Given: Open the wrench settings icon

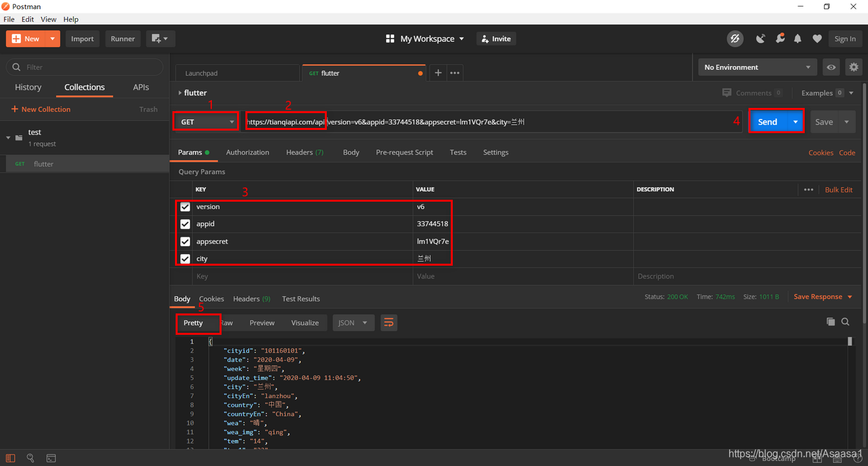Looking at the screenshot, I should 780,39.
